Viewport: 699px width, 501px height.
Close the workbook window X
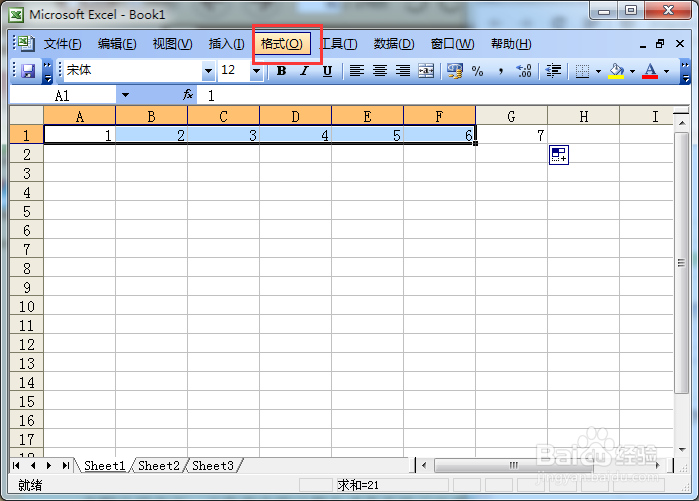680,44
